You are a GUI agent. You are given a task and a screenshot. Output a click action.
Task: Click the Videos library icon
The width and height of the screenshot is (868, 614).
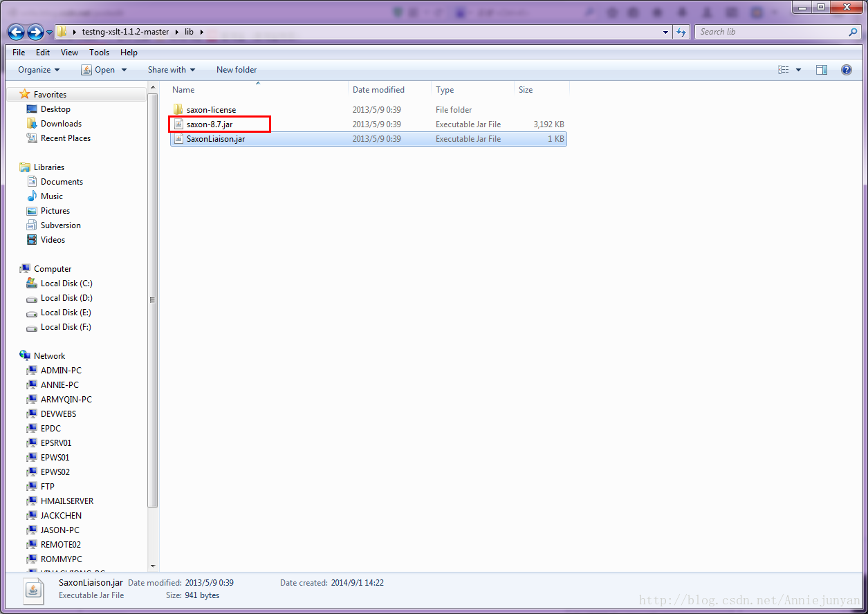[x=32, y=239]
